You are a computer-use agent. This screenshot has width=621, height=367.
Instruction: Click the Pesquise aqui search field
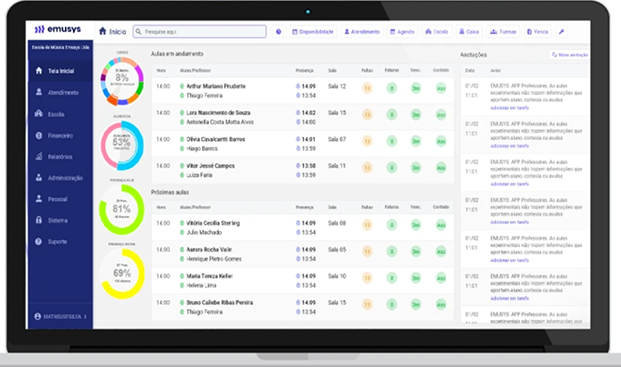pyautogui.click(x=200, y=32)
